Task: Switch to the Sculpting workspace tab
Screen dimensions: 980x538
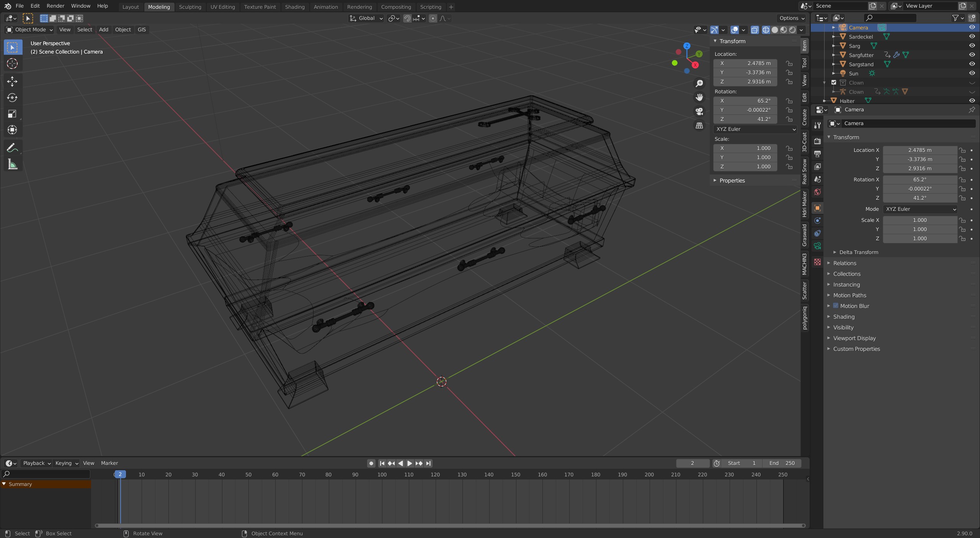Action: coord(190,7)
